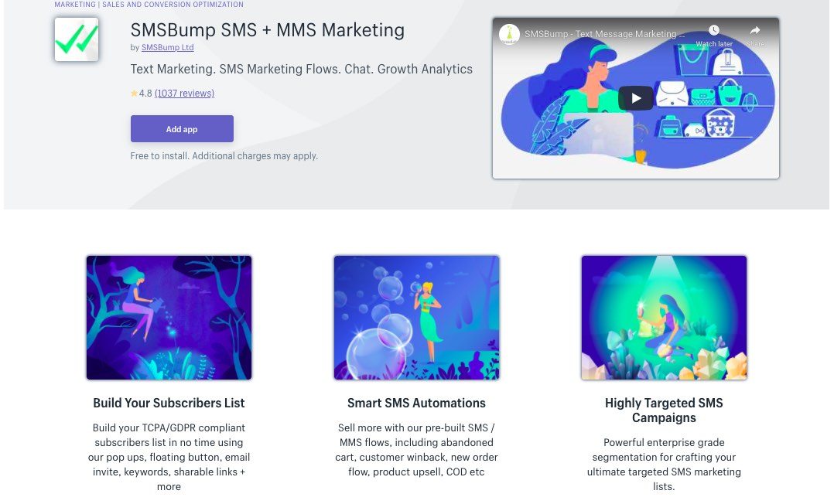The width and height of the screenshot is (834, 504).
Task: Open the Build Your Subscribers List image
Action: (x=169, y=318)
